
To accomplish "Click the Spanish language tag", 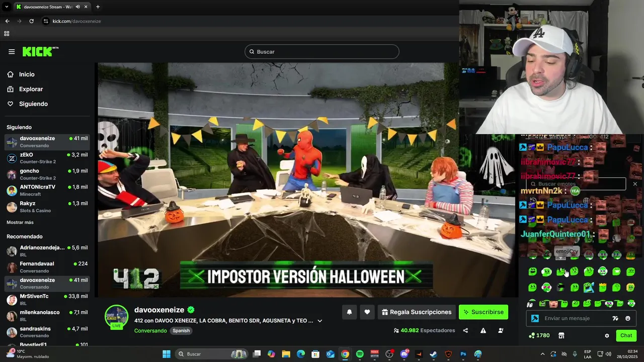I will tap(181, 331).
